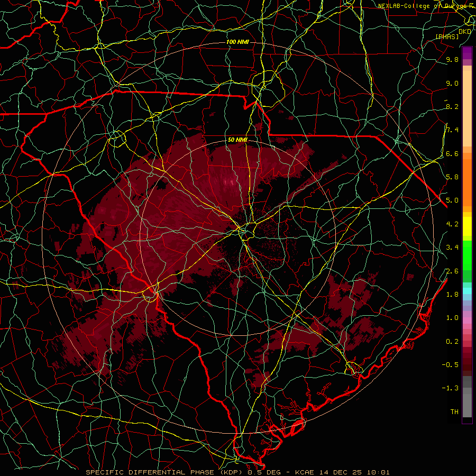476x476 pixels.
Task: Click the 6.6 value on the color scale
Action: 452,153
